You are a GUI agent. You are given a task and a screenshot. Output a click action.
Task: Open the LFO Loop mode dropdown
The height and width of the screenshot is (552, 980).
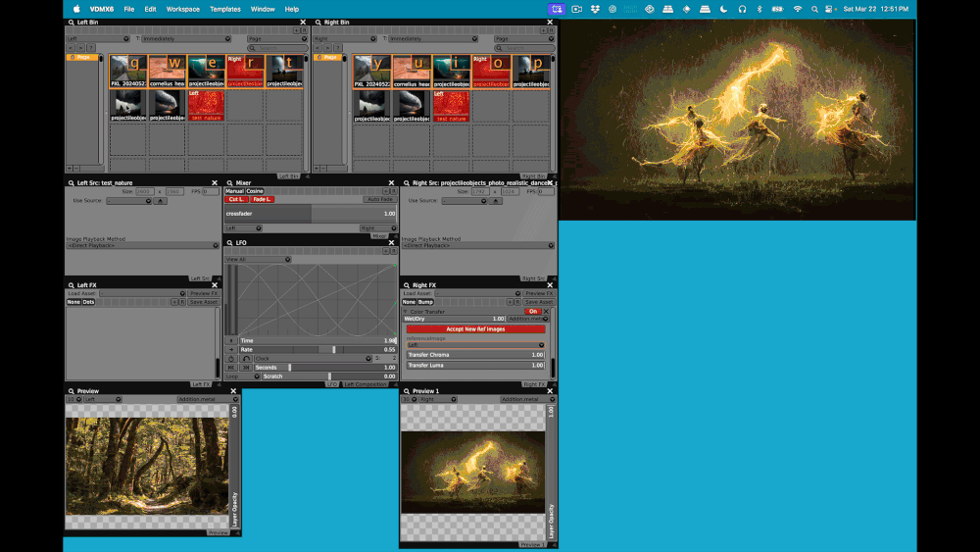coord(242,376)
